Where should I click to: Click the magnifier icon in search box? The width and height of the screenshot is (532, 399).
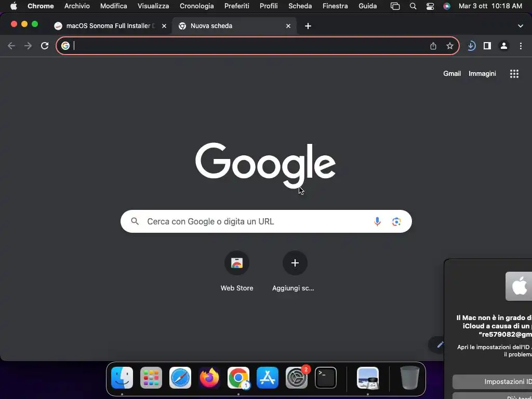click(x=135, y=221)
